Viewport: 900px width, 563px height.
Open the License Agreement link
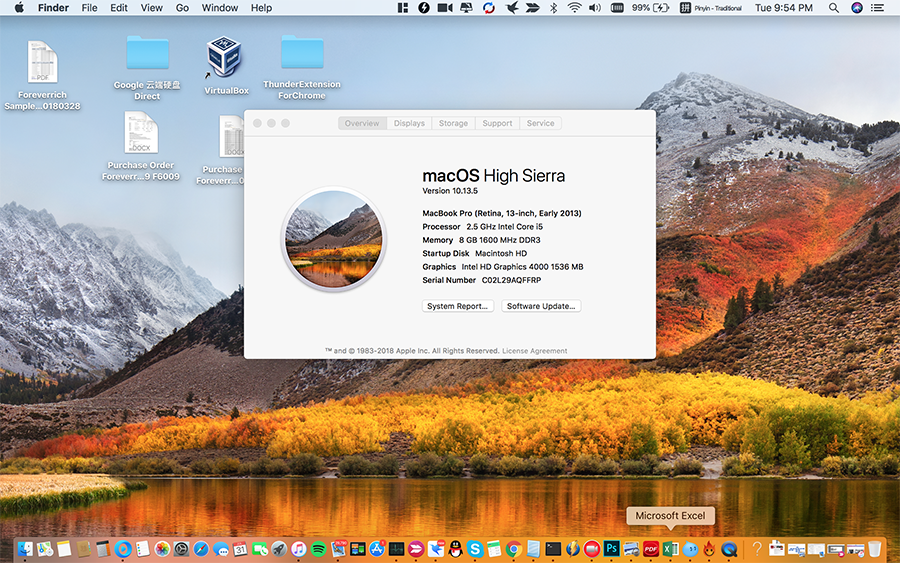point(534,351)
